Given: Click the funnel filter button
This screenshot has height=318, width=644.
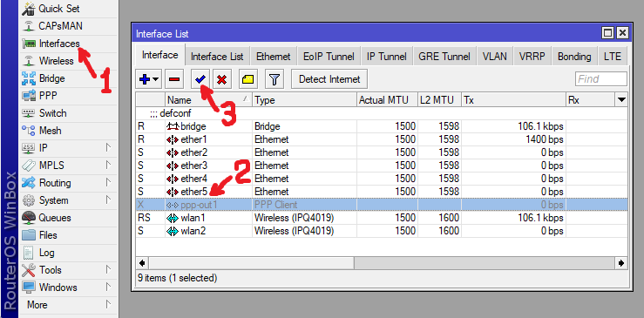Looking at the screenshot, I should tap(275, 79).
